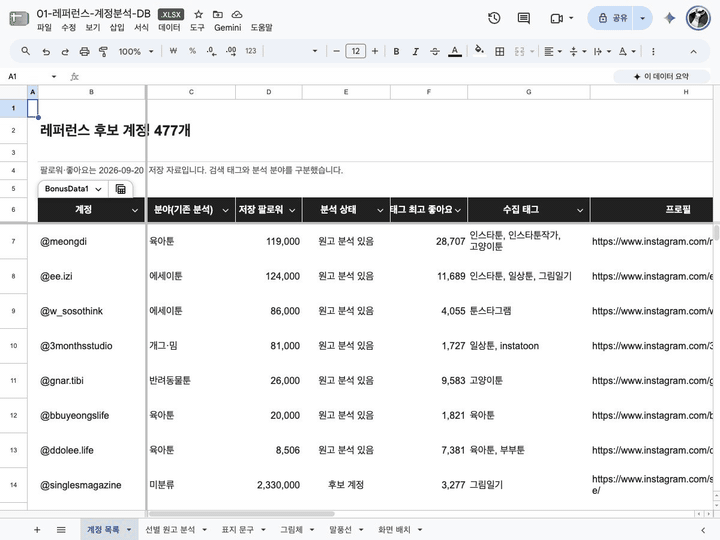The width and height of the screenshot is (720, 540).
Task: Open the account profile avatar
Action: pos(698,18)
